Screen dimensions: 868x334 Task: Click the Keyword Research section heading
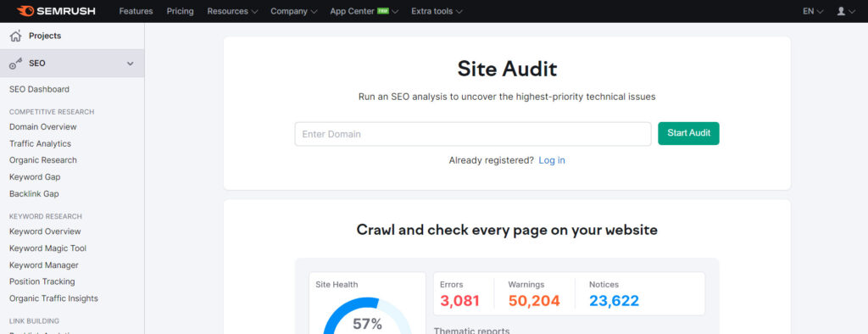46,216
